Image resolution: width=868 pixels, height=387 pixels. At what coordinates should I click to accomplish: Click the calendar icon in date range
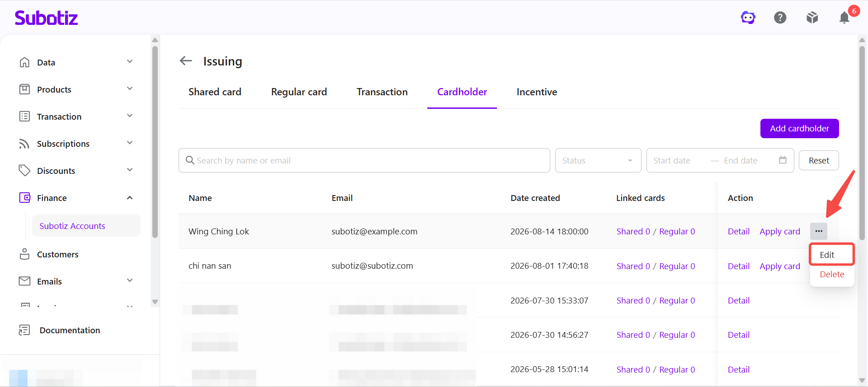pos(783,160)
